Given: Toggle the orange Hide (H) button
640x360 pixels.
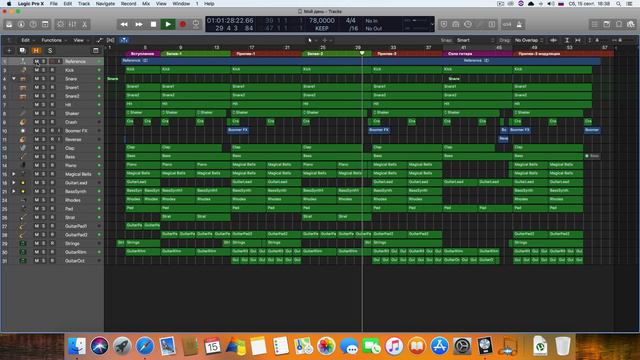Looking at the screenshot, I should (x=36, y=51).
